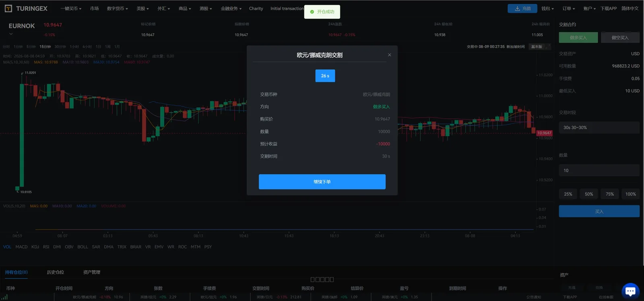Click the 充值 deposit button with download icon
Screen dimensions: 644x301
(522, 8)
